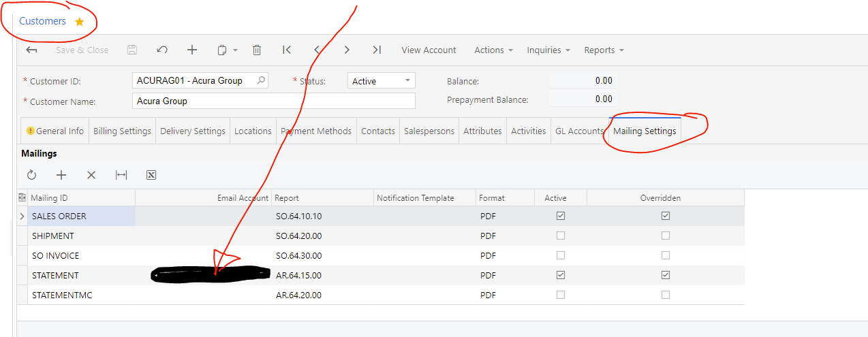Click the favorite star next to Customers
The height and width of the screenshot is (337, 868).
point(79,22)
